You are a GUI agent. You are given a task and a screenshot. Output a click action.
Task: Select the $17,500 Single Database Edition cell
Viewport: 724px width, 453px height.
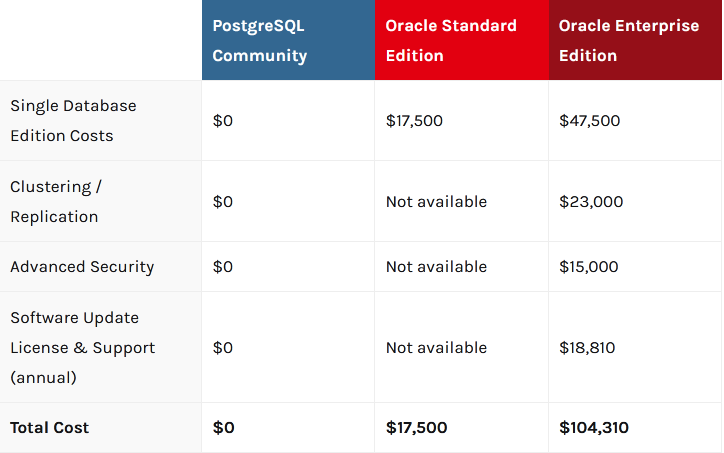pyautogui.click(x=414, y=121)
